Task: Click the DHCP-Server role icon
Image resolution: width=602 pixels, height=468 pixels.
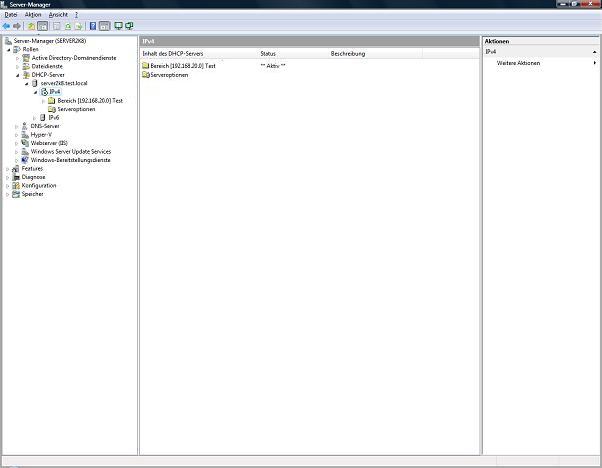Action: point(26,75)
